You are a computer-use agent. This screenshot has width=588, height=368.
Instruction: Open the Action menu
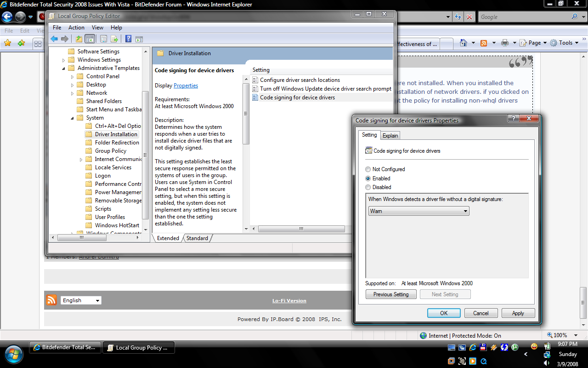76,28
